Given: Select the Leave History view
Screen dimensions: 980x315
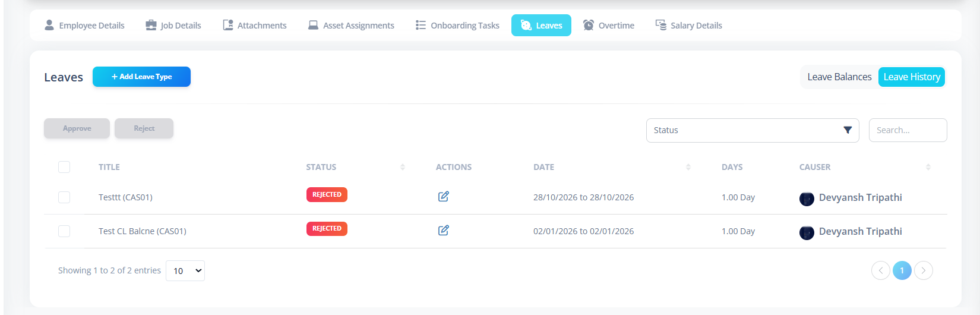Looking at the screenshot, I should (912, 77).
